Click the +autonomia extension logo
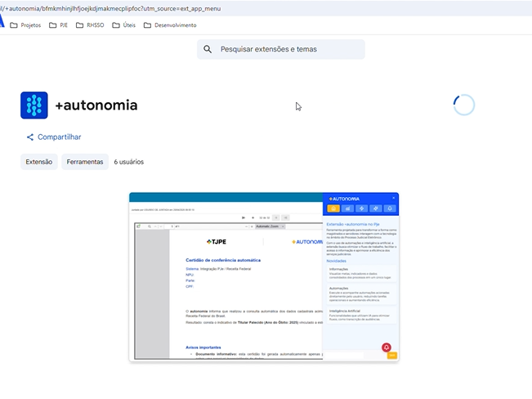Image resolution: width=532 pixels, height=399 pixels. coord(34,105)
